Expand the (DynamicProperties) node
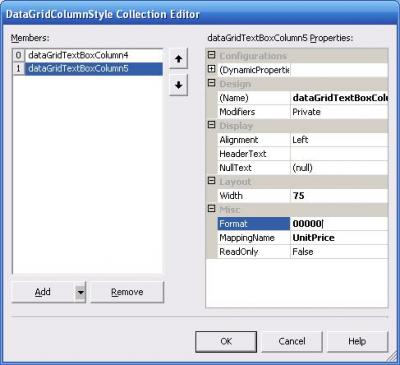 [211, 69]
